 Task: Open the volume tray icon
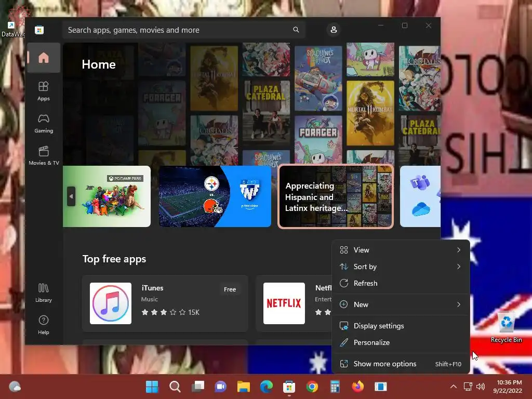pyautogui.click(x=480, y=387)
